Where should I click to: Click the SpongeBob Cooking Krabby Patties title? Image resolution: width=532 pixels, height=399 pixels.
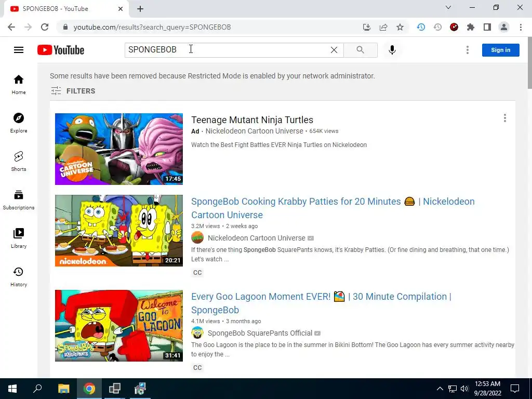(333, 208)
